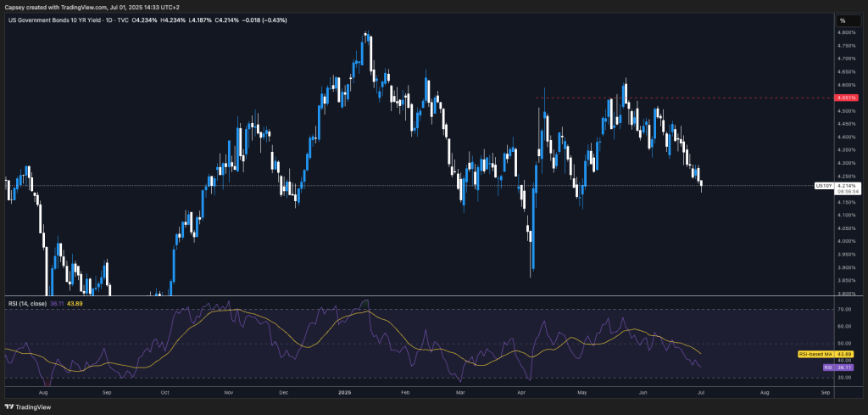
Task: Click the Nov label on time axis
Action: tap(227, 394)
